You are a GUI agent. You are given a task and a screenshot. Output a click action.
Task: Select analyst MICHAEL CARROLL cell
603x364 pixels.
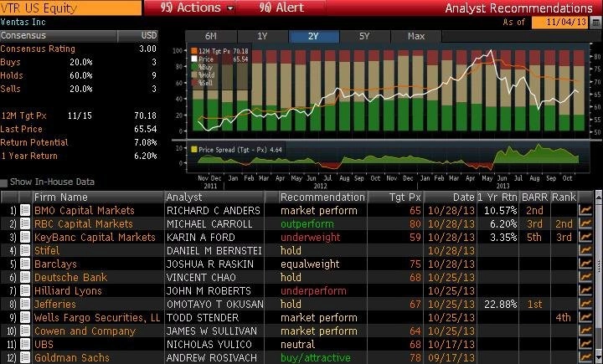(209, 223)
